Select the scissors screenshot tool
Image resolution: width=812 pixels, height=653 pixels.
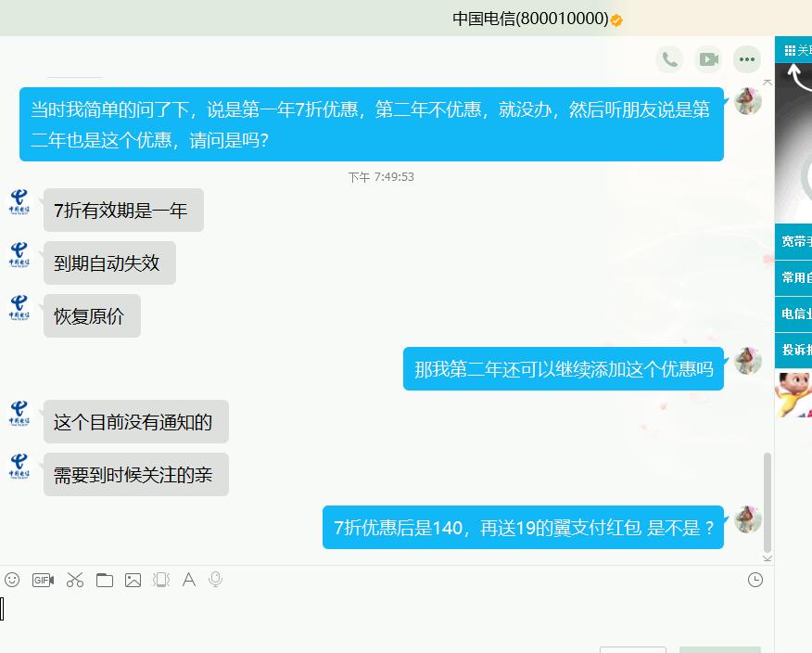[x=75, y=580]
